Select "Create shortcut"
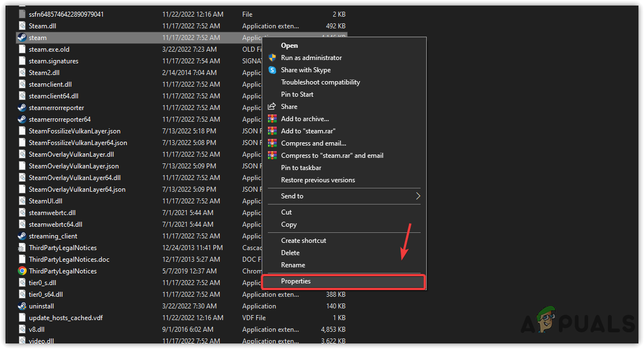 coord(303,240)
